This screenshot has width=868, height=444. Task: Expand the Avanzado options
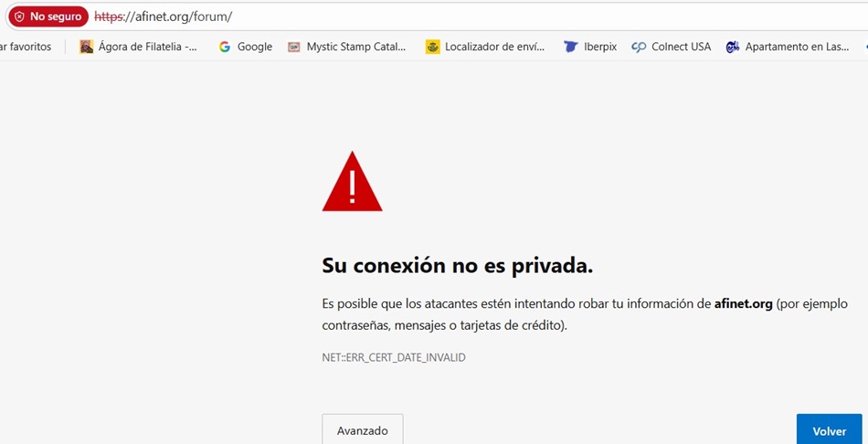pyautogui.click(x=362, y=430)
